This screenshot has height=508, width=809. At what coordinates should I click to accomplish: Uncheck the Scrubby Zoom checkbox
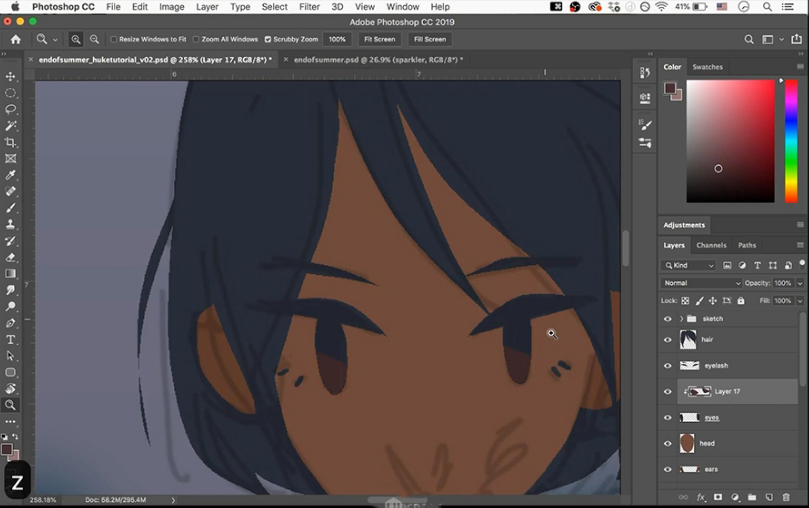pos(268,40)
